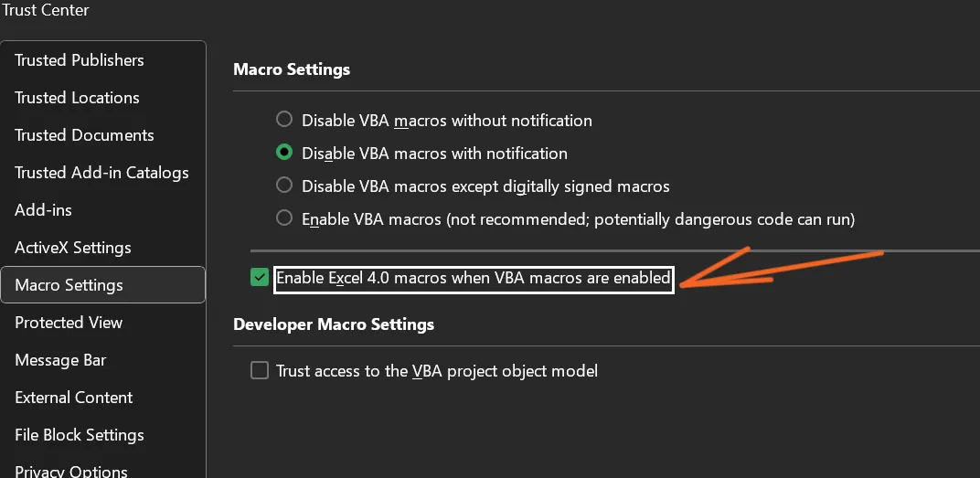This screenshot has height=478, width=980.
Task: Open Trusted Add-in Catalogs page
Action: tap(101, 173)
